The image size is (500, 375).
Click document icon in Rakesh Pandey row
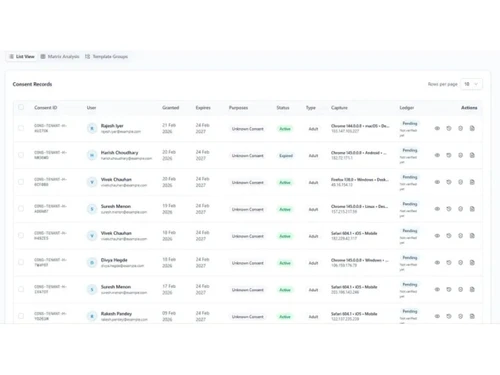point(472,316)
